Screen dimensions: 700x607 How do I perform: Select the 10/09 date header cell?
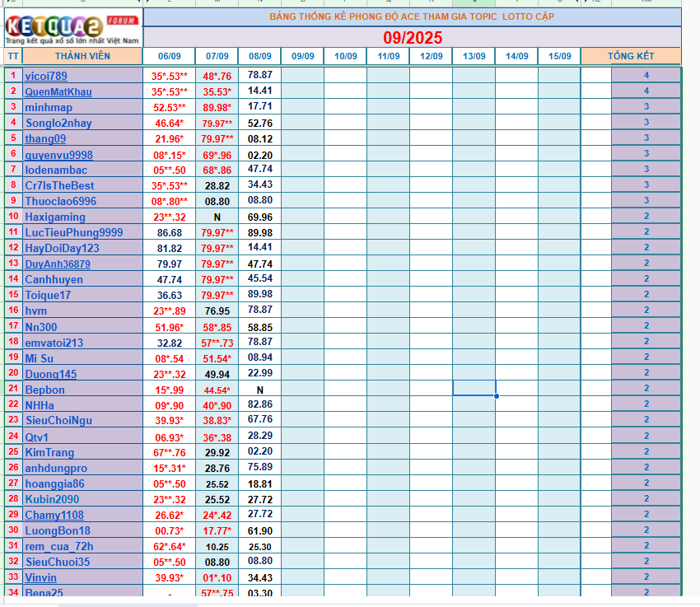tap(345, 56)
